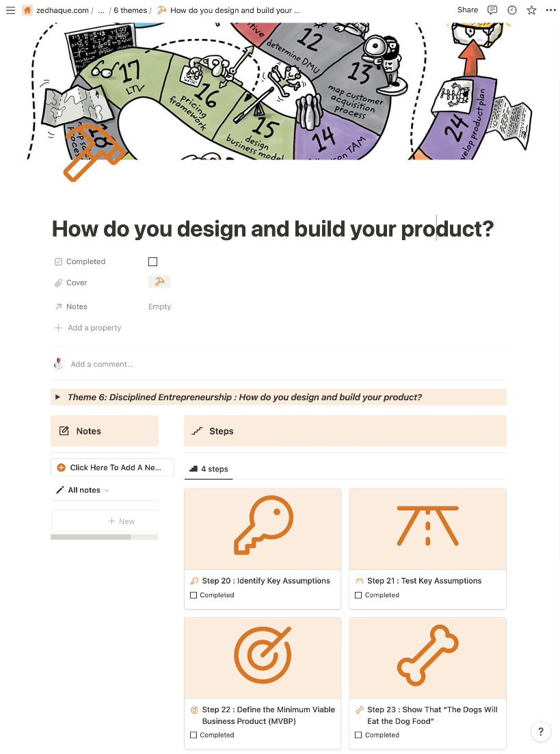
Task: Open the question mark help button
Action: (540, 732)
